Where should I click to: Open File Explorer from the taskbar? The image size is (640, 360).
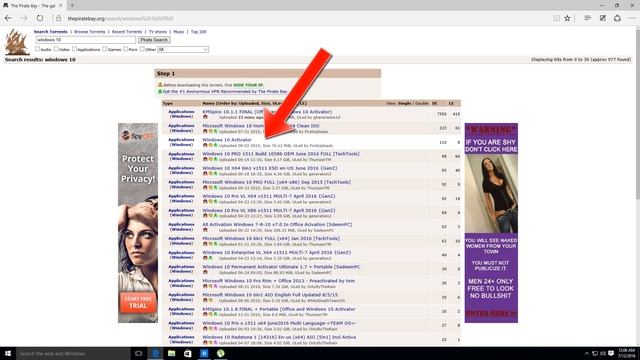pyautogui.click(x=171, y=353)
